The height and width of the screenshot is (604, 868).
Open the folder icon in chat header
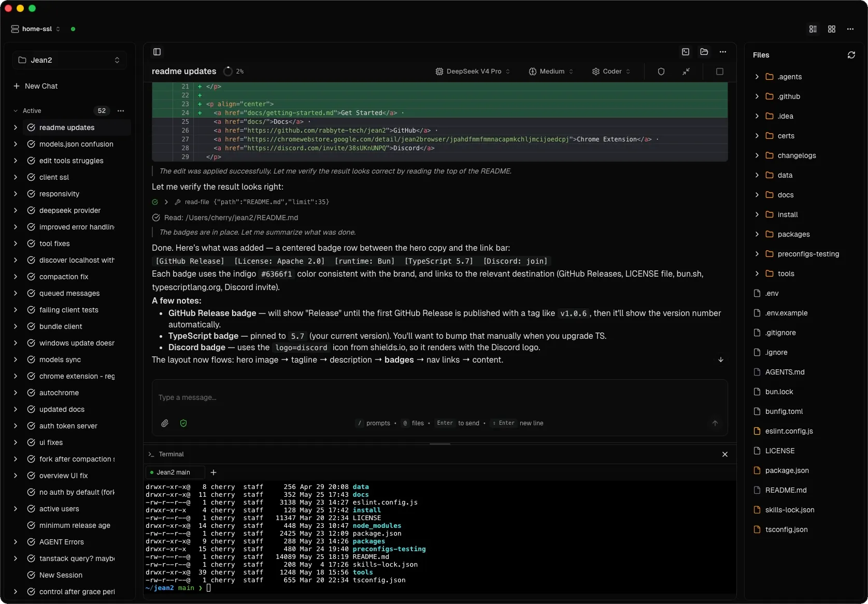[704, 52]
